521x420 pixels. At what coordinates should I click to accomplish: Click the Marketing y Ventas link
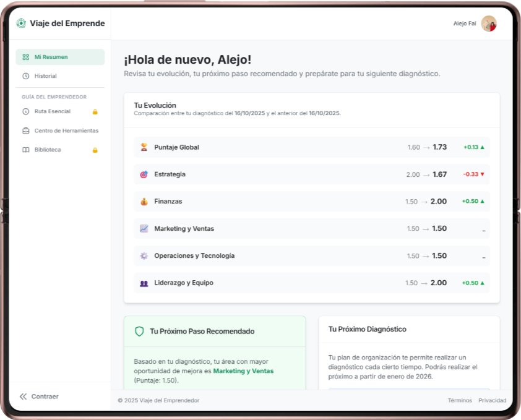tap(244, 371)
